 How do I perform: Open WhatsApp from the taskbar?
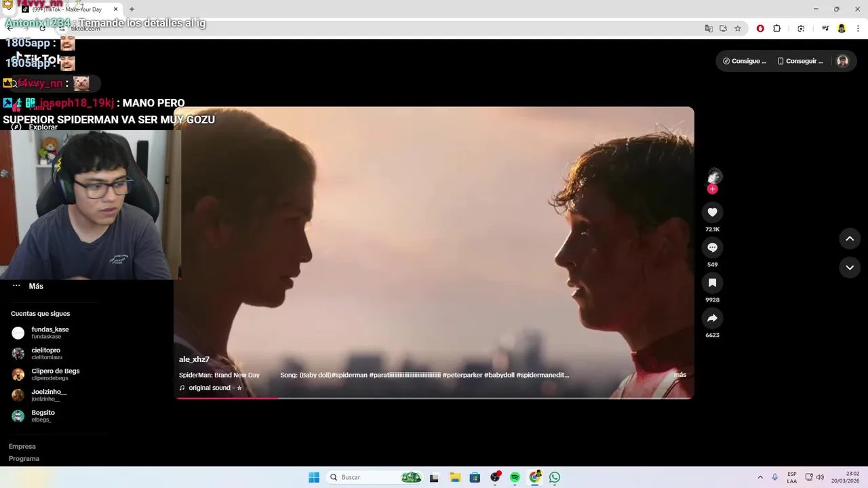tap(555, 477)
